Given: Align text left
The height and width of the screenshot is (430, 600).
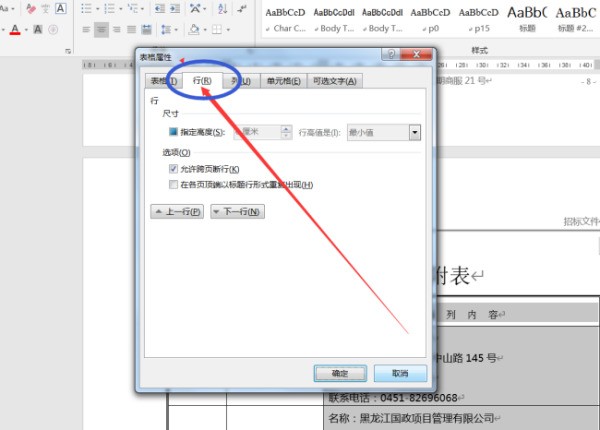Looking at the screenshot, I should (x=86, y=29).
